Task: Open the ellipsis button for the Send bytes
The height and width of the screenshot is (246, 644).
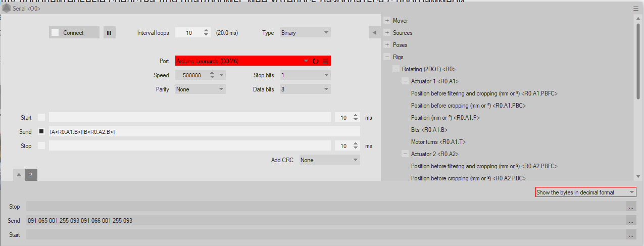Action: 630,221
